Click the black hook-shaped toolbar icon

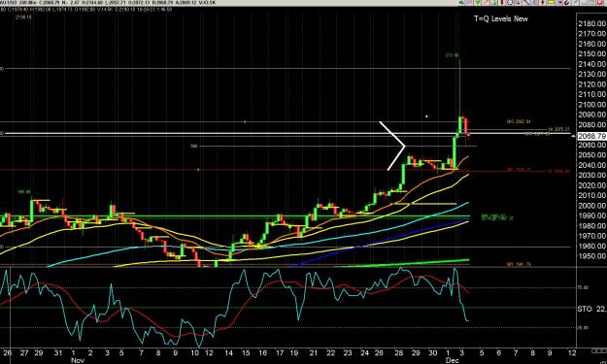(x=567, y=2)
